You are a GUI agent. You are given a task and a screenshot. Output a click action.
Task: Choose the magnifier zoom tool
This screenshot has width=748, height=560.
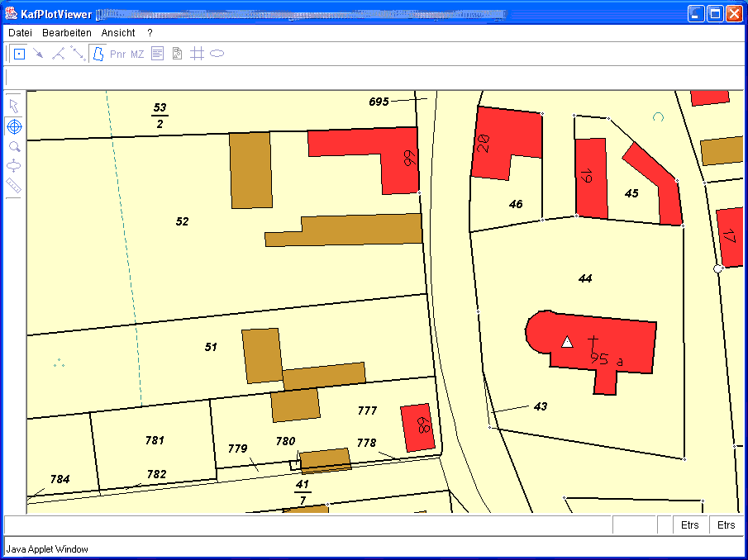pos(14,146)
